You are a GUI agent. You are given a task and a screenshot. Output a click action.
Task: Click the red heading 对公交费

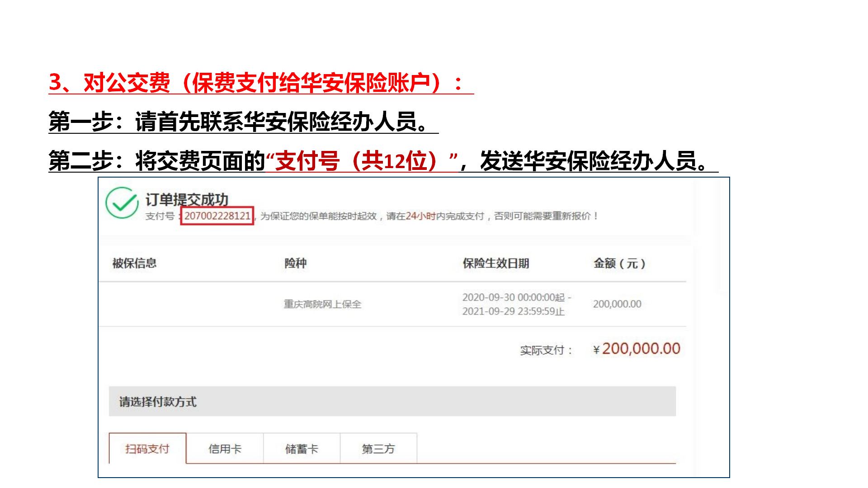pyautogui.click(x=127, y=83)
